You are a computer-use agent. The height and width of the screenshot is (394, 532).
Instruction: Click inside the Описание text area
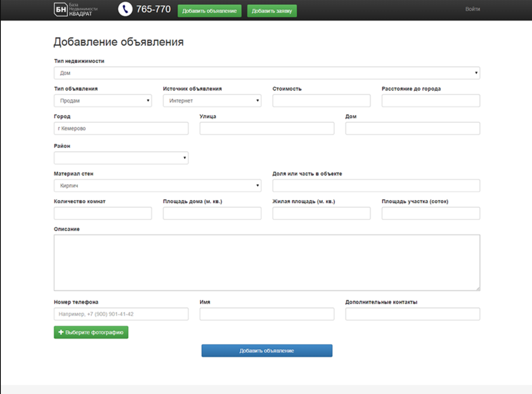pyautogui.click(x=267, y=263)
